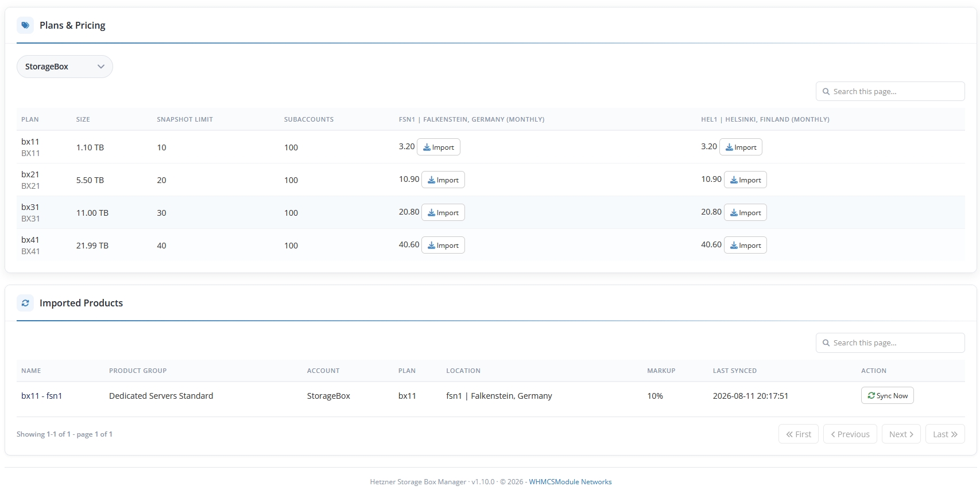Click the bx41 plan name
This screenshot has width=980, height=494.
click(x=30, y=240)
